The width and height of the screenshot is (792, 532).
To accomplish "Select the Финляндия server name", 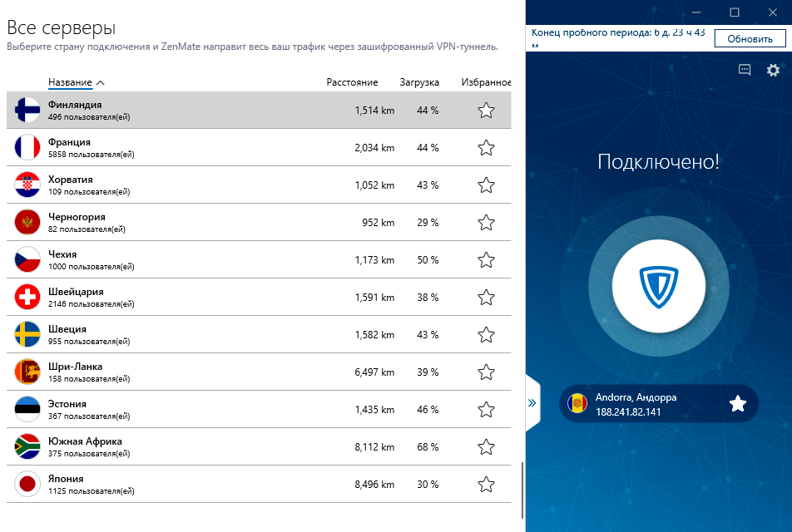I will tap(75, 105).
